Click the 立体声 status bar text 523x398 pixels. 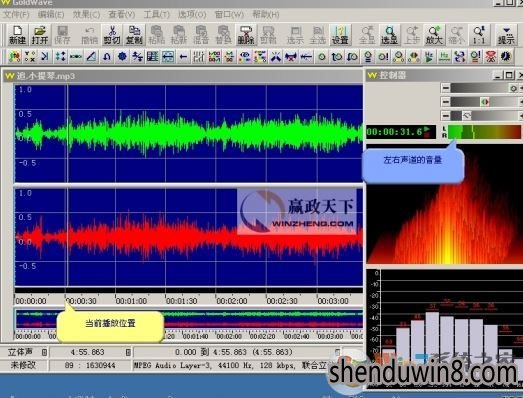(20, 352)
